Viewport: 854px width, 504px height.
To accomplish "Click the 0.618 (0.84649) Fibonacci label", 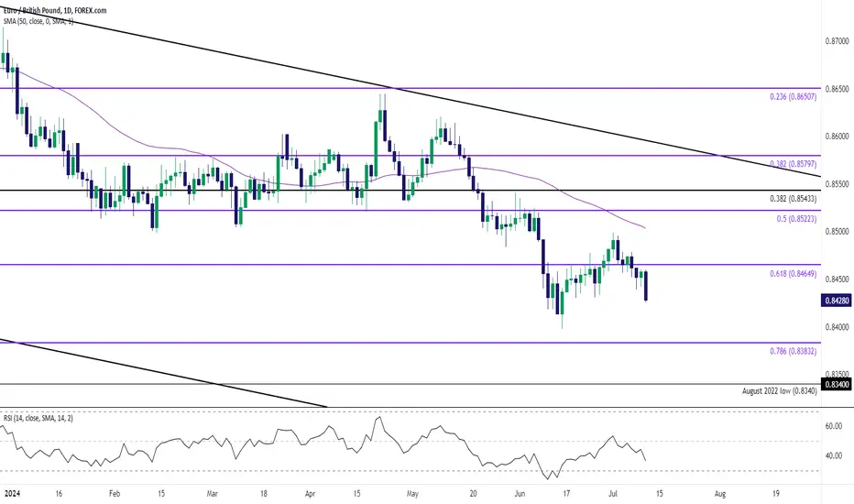I will click(x=793, y=273).
